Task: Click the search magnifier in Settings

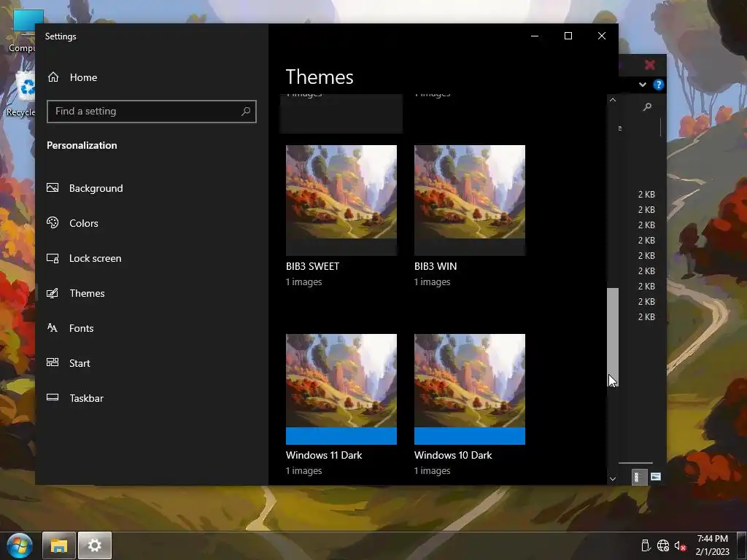Action: click(246, 112)
